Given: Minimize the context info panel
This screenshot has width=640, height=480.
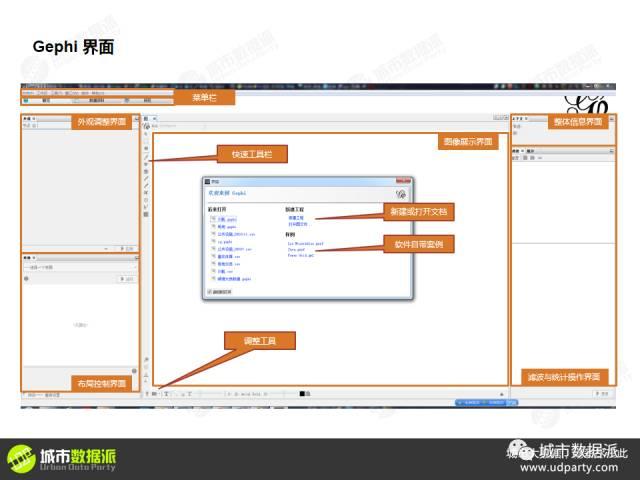Looking at the screenshot, I should pos(611,118).
